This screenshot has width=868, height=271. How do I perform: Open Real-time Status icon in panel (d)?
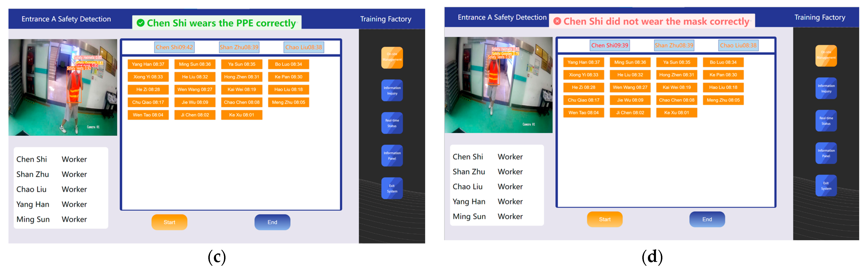pos(826,121)
